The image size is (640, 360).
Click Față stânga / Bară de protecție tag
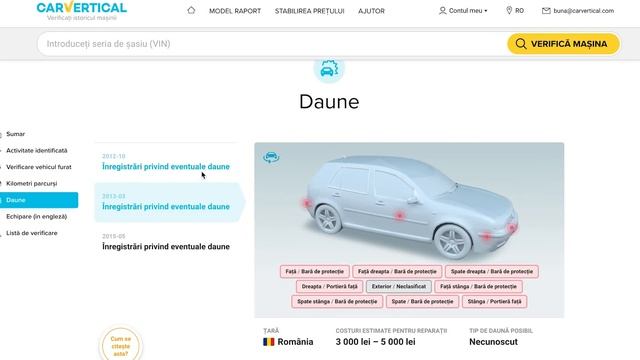pos(478,287)
